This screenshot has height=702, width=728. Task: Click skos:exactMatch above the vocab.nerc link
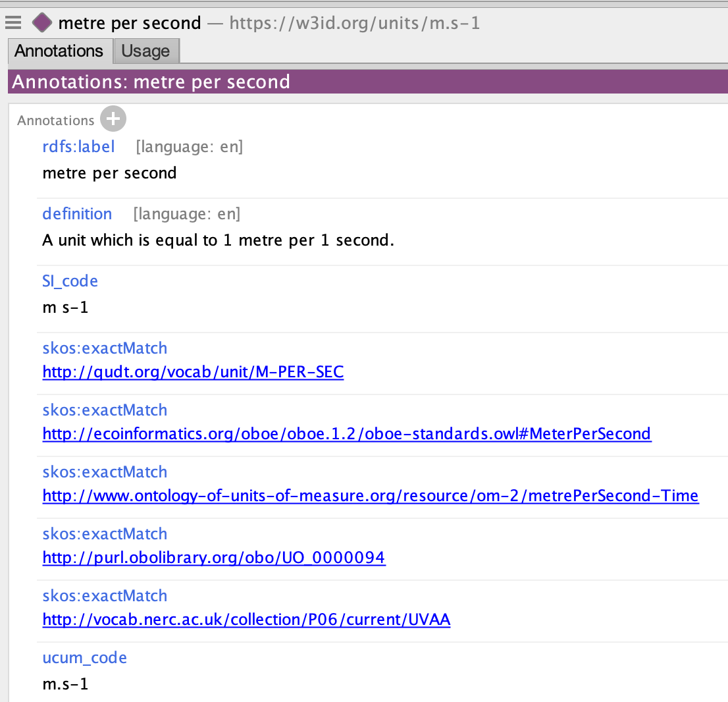pos(105,595)
